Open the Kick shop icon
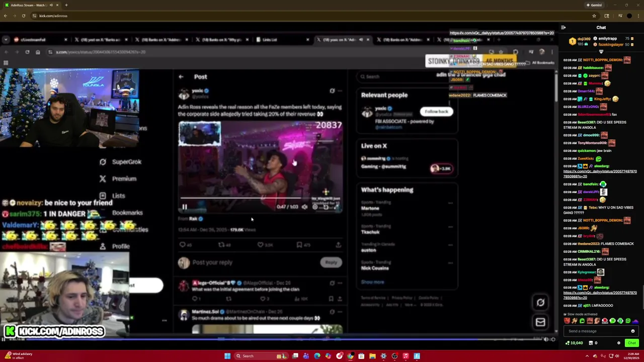The image size is (644, 362). [x=591, y=343]
